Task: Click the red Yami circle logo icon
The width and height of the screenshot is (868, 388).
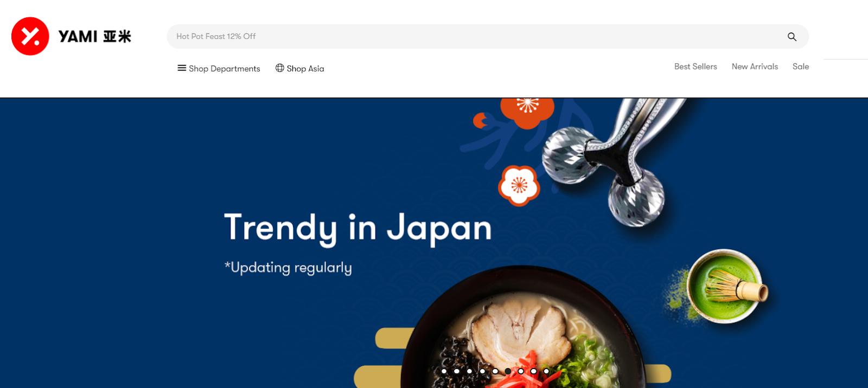Action: coord(30,36)
